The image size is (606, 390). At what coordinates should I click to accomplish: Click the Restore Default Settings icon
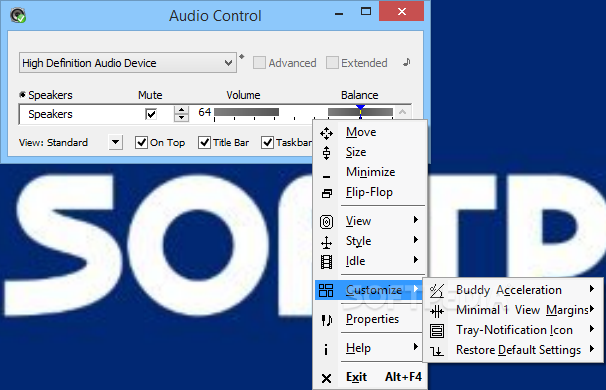[437, 351]
